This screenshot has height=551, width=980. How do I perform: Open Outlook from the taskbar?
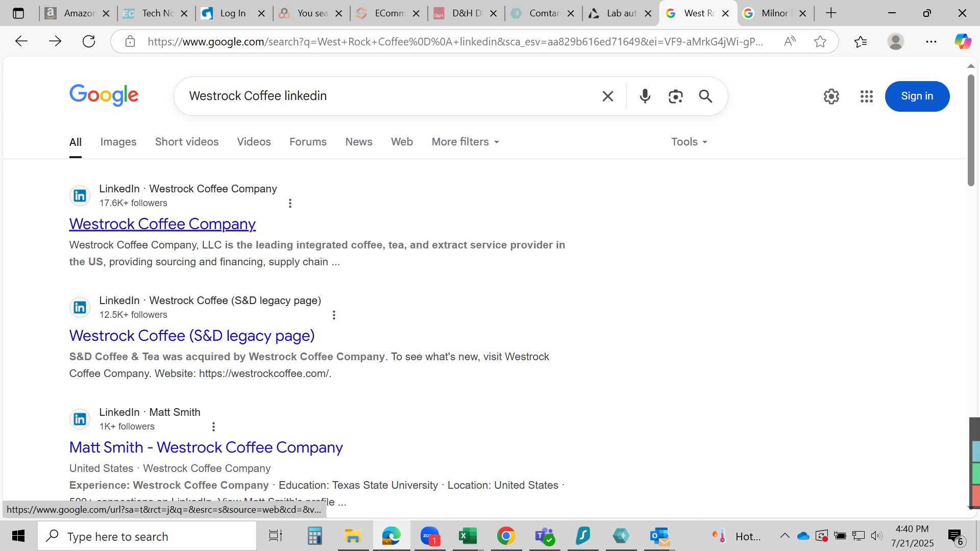(x=659, y=536)
